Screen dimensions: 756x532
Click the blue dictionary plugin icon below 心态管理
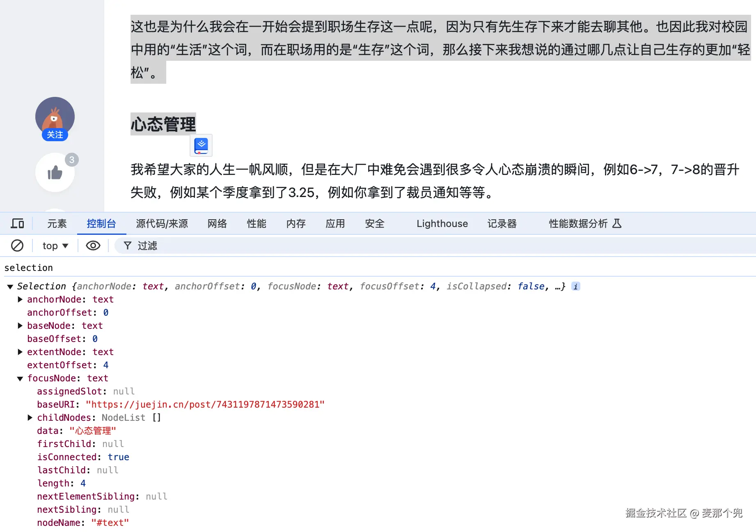(201, 145)
